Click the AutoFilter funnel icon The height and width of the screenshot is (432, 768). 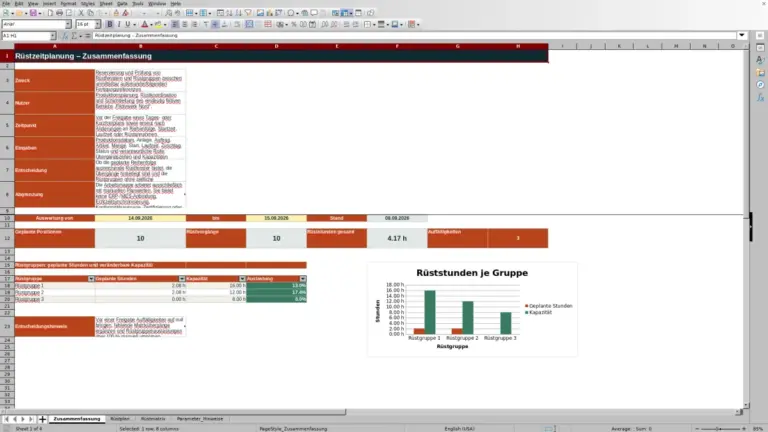pos(248,13)
